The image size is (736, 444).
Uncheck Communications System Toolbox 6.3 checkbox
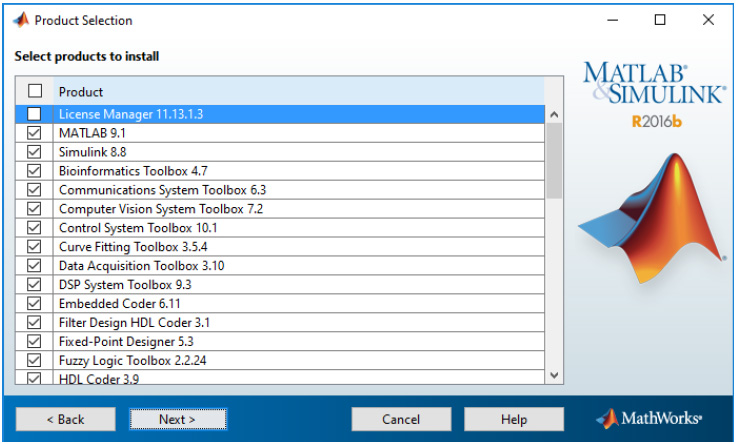[34, 190]
